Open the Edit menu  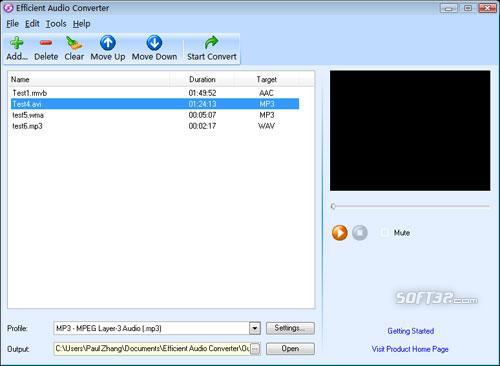point(32,24)
